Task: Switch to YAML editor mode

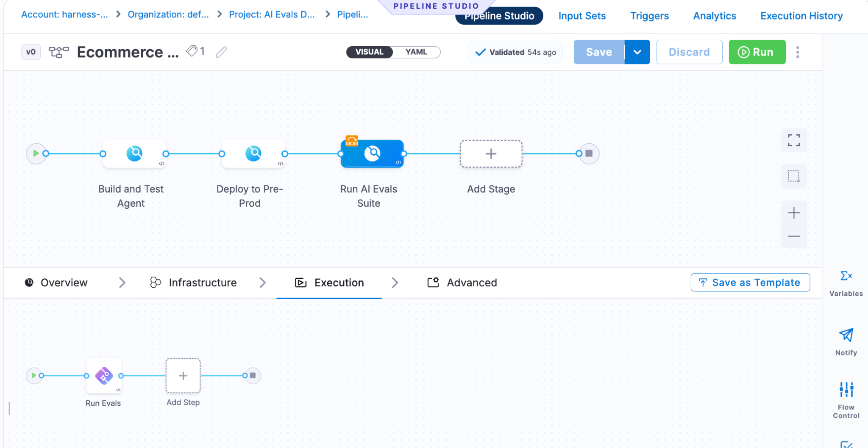Action: click(416, 52)
